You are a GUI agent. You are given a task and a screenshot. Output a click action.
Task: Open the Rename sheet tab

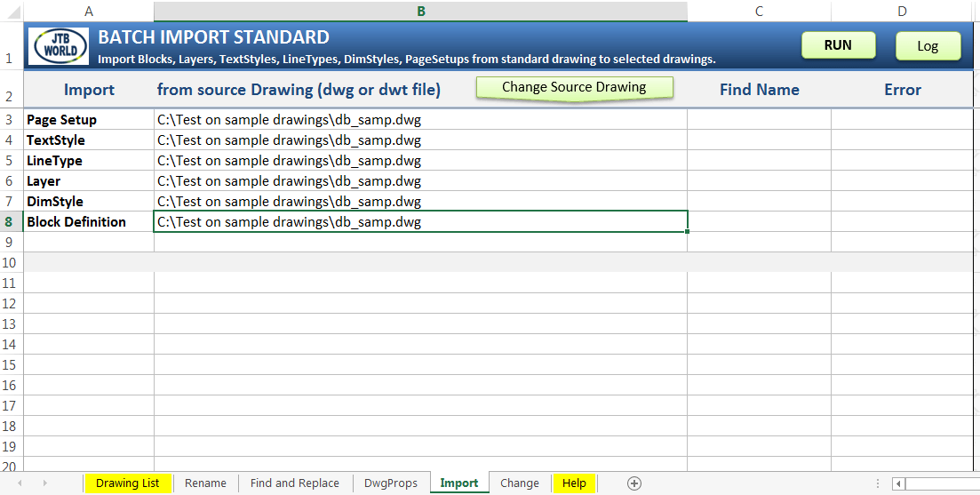[x=205, y=483]
